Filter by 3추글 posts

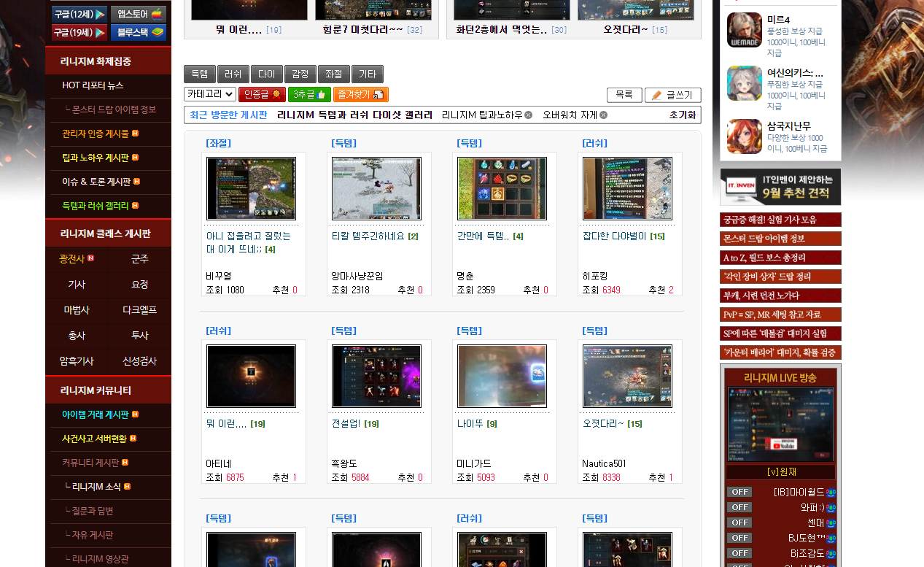(x=309, y=95)
